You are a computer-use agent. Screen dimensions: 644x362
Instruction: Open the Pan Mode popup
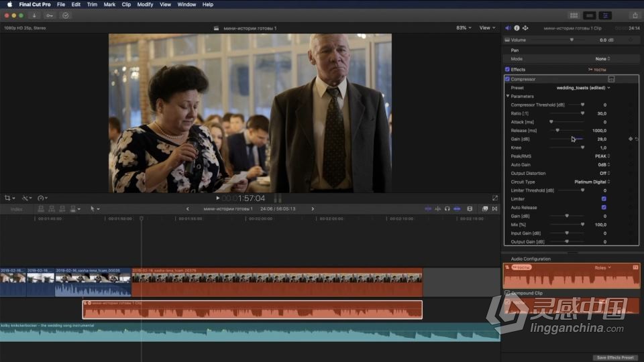click(x=603, y=59)
